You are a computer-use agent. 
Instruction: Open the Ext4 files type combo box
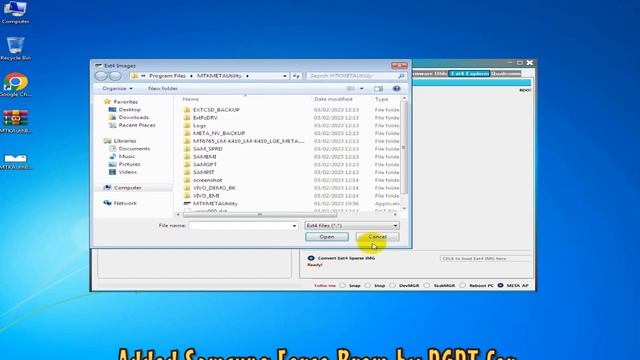(x=352, y=226)
